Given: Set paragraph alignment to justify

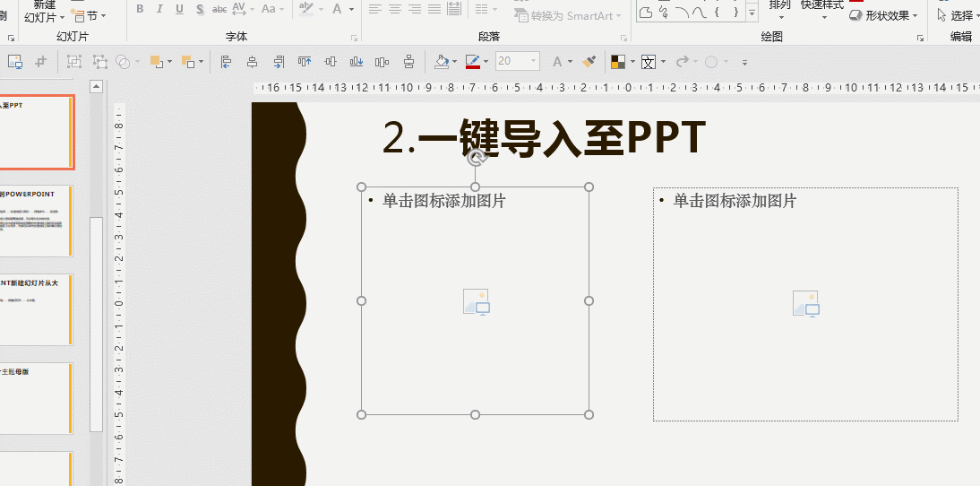Looking at the screenshot, I should [434, 9].
